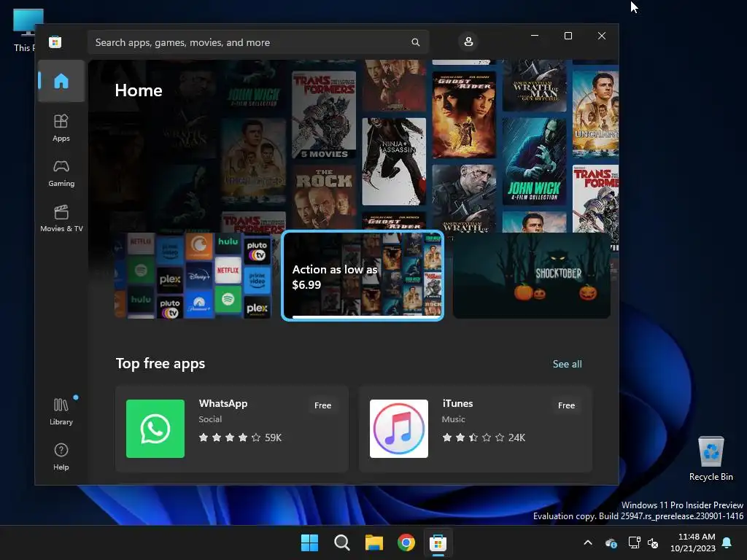Show hidden icons in system tray

(588, 542)
